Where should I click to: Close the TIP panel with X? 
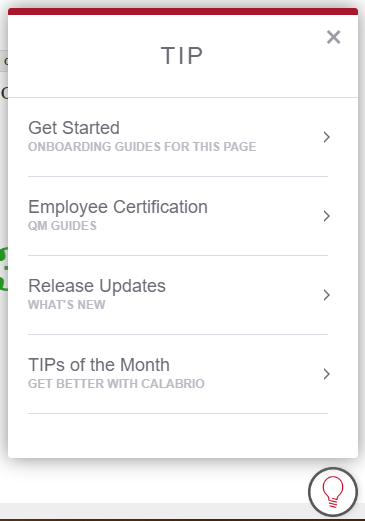pos(333,37)
